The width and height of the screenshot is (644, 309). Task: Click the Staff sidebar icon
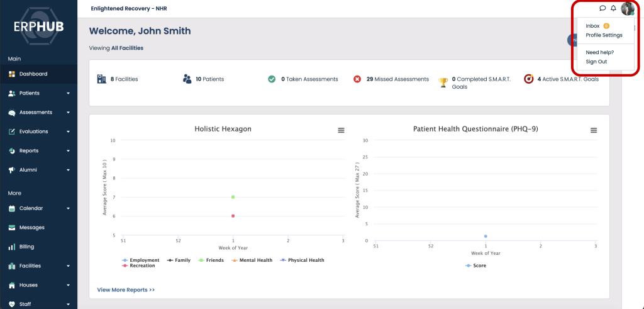click(12, 305)
